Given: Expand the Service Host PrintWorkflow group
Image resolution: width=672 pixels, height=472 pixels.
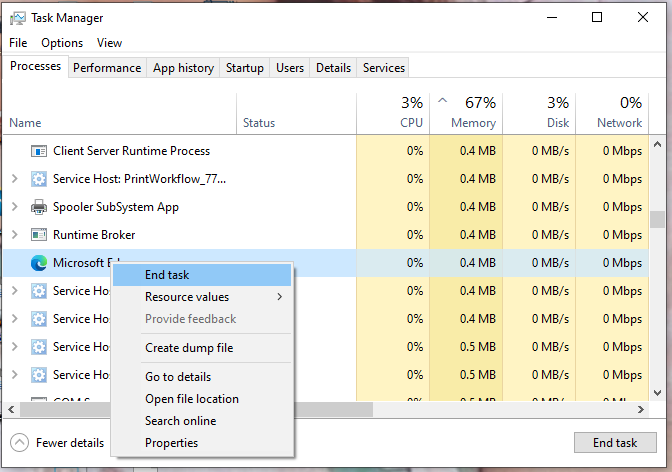Looking at the screenshot, I should pos(14,179).
